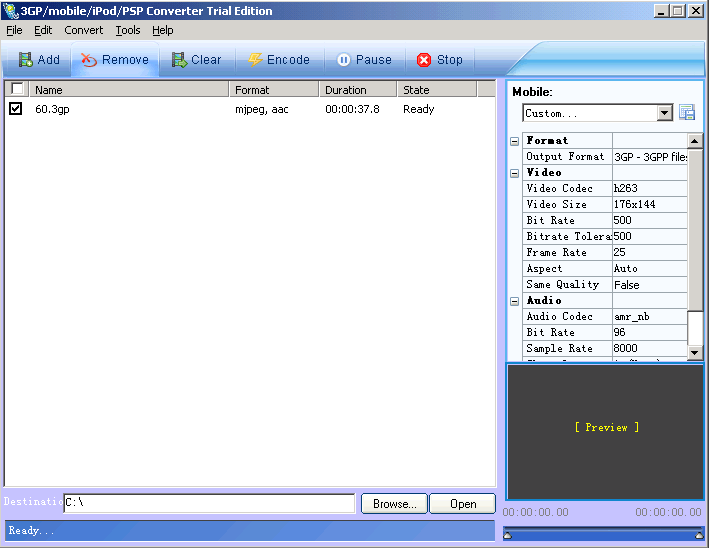Image resolution: width=709 pixels, height=548 pixels.
Task: Open the Convert menu
Action: click(84, 30)
